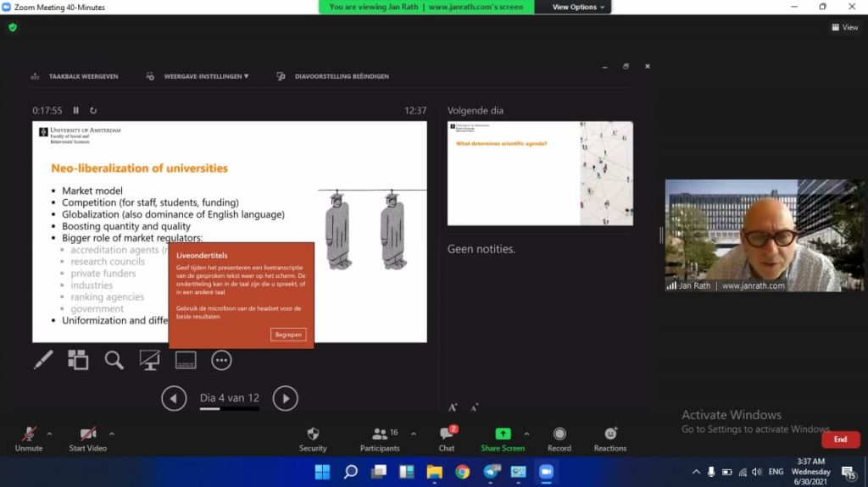
Task: Click the magnifier zoom-into-slide icon
Action: pyautogui.click(x=114, y=360)
